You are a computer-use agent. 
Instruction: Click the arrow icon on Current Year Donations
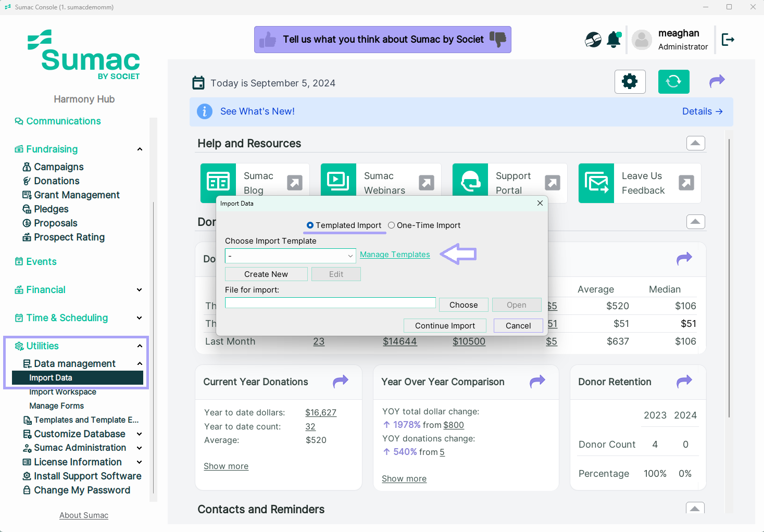coord(341,382)
